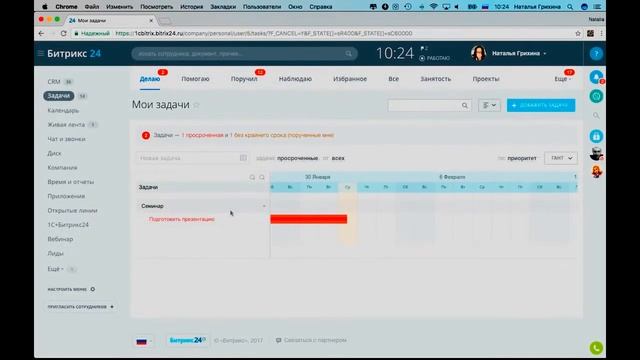The image size is (640, 360).
Task: Open the language flag selector
Action: pyautogui.click(x=144, y=341)
